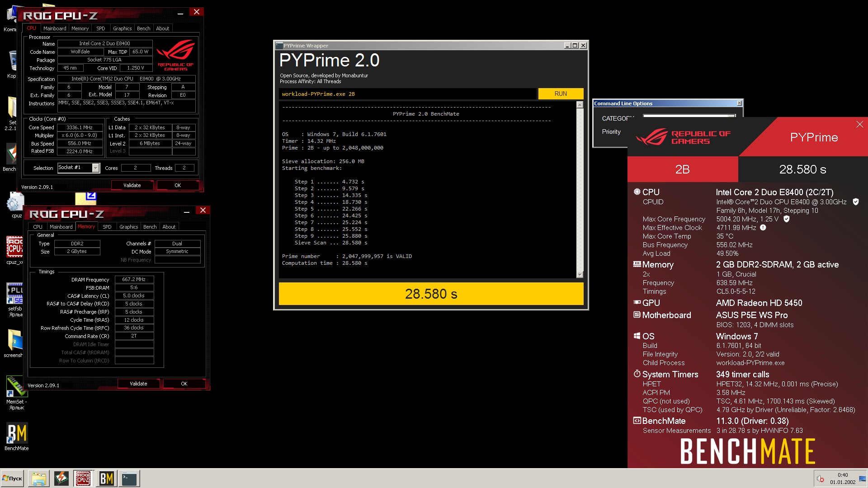Launch the setfsb shortcut on desktop

pyautogui.click(x=14, y=299)
